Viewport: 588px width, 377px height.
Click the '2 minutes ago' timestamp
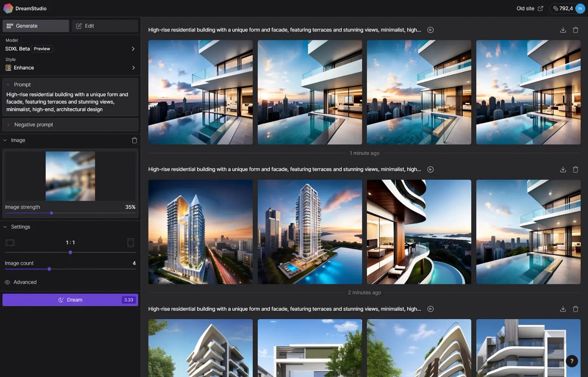point(364,293)
